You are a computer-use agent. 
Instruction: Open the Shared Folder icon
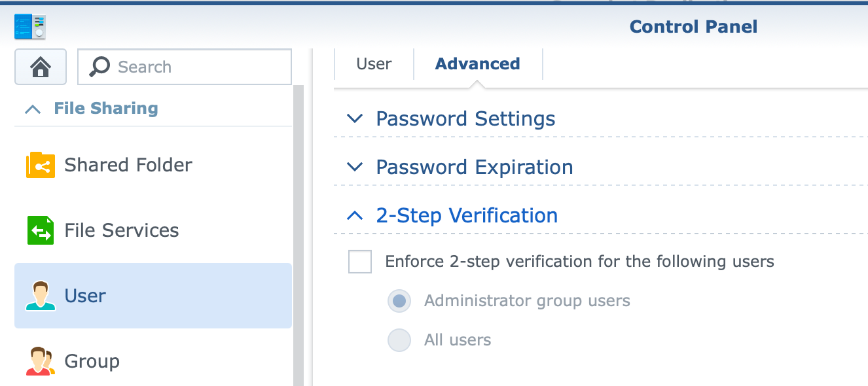coord(41,165)
